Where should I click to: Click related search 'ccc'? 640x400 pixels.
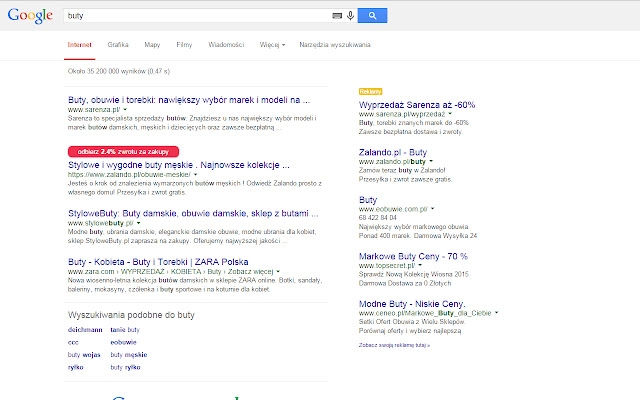pos(73,342)
